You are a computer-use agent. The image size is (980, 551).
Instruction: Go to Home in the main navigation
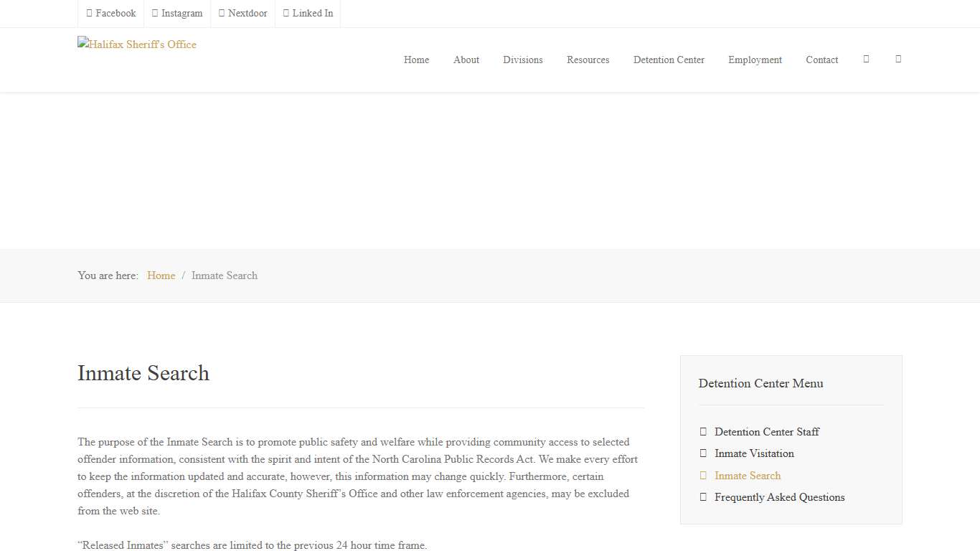coord(416,60)
